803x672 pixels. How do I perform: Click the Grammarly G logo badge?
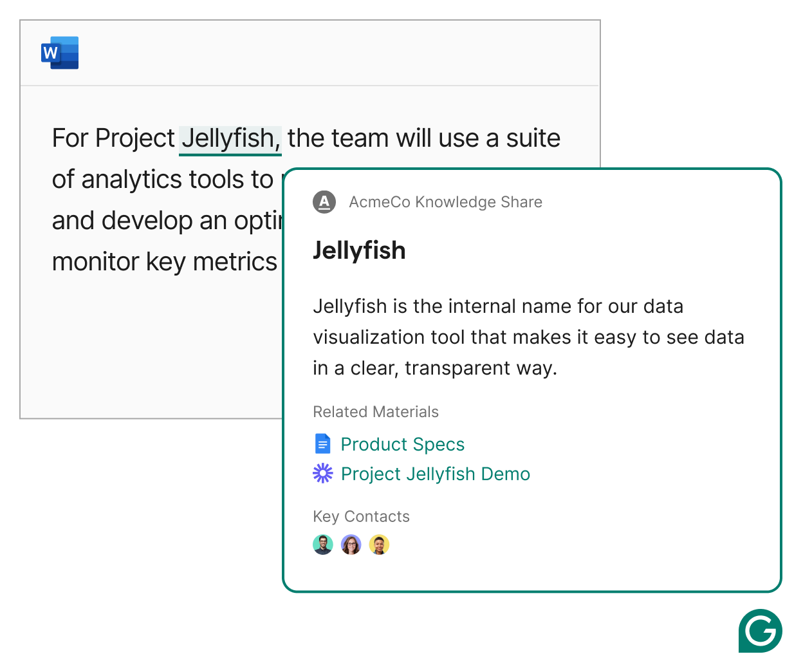[760, 631]
